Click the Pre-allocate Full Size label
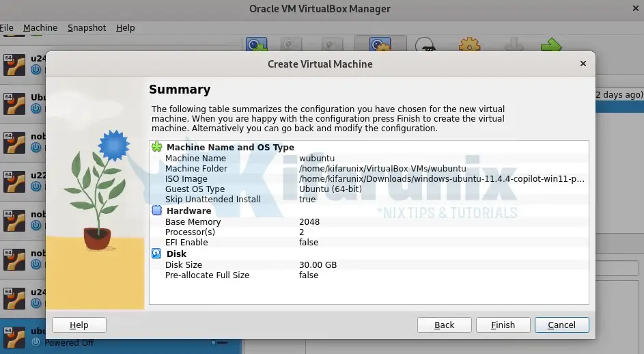This screenshot has height=354, width=644. [208, 275]
